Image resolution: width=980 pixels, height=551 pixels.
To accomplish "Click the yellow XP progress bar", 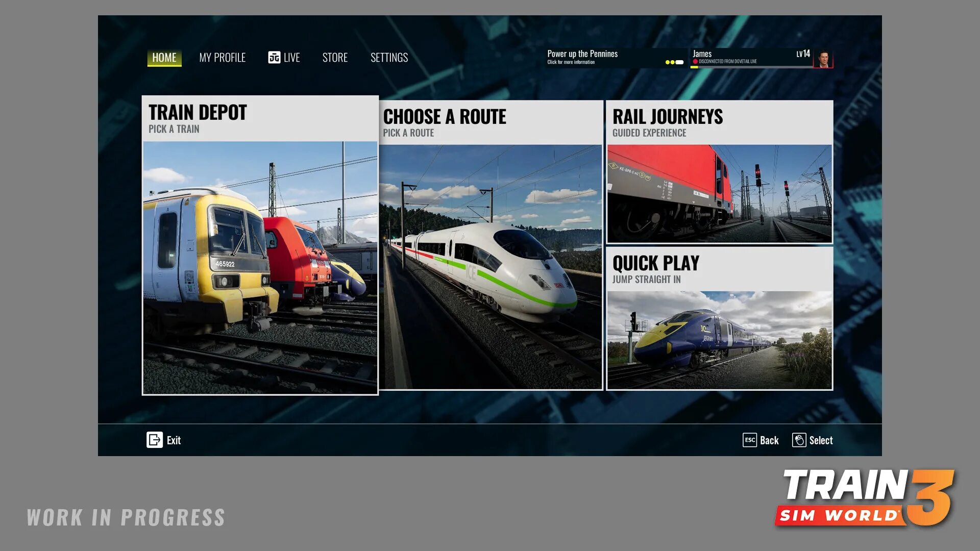I will coord(694,67).
